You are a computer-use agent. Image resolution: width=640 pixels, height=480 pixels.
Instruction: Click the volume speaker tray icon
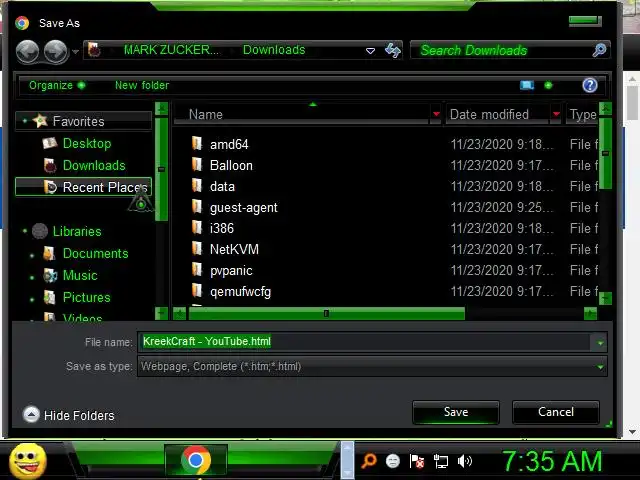[464, 461]
